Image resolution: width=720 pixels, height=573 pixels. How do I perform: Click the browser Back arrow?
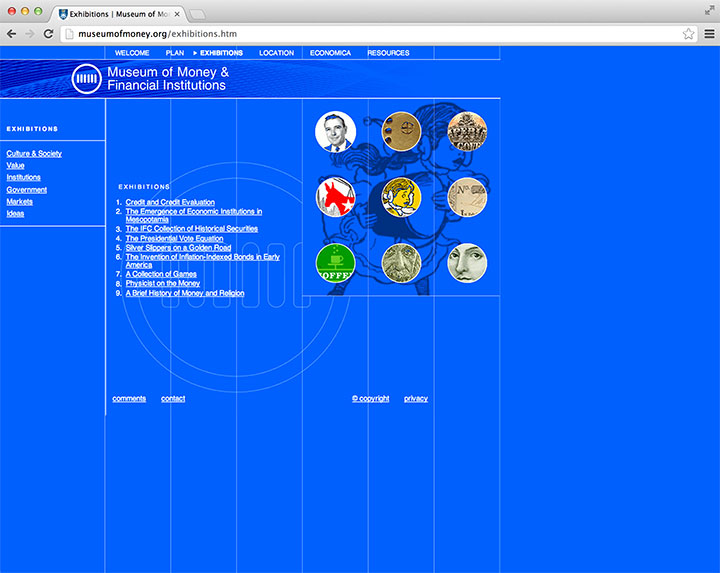point(11,34)
